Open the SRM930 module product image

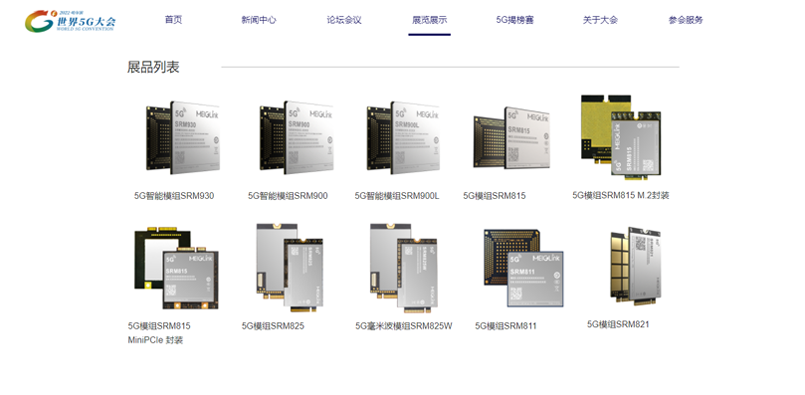click(182, 137)
